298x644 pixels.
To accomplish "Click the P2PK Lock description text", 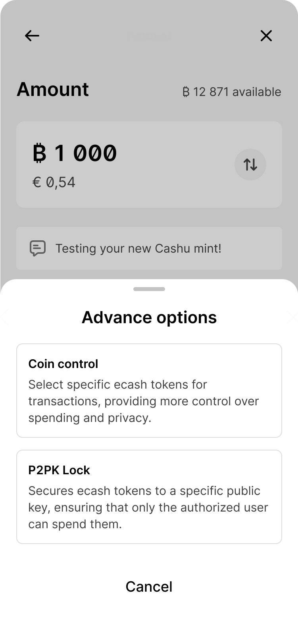I will point(148,507).
